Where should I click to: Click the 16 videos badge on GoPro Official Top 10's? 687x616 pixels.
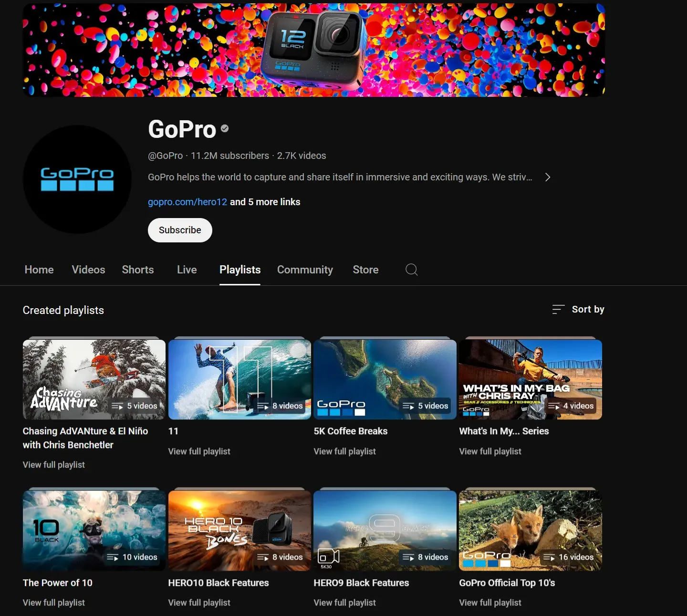click(x=569, y=557)
